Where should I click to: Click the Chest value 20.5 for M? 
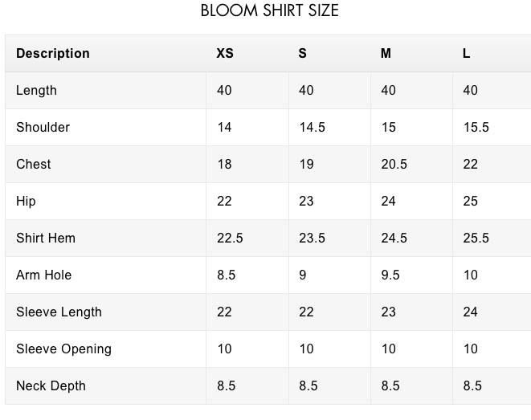click(394, 165)
